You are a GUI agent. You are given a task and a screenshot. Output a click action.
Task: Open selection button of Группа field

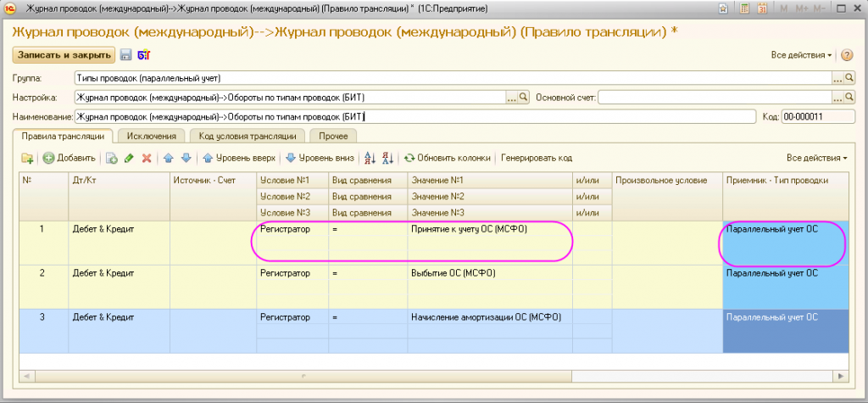point(837,78)
